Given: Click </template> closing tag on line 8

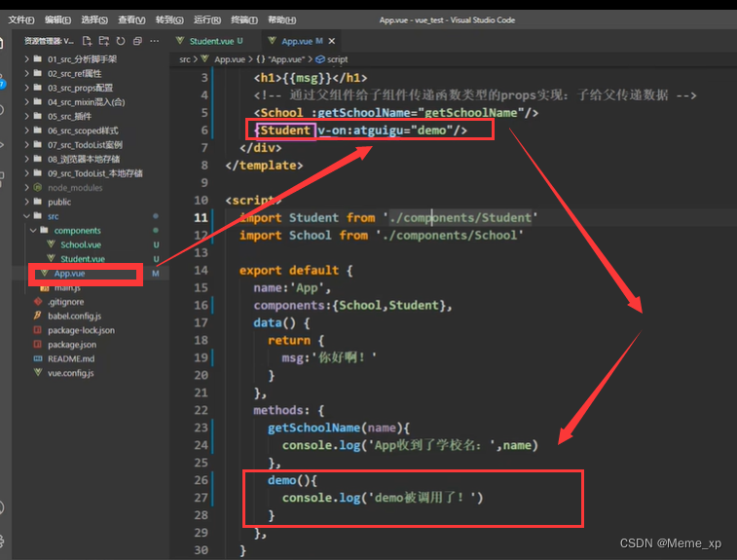Looking at the screenshot, I should tap(264, 166).
